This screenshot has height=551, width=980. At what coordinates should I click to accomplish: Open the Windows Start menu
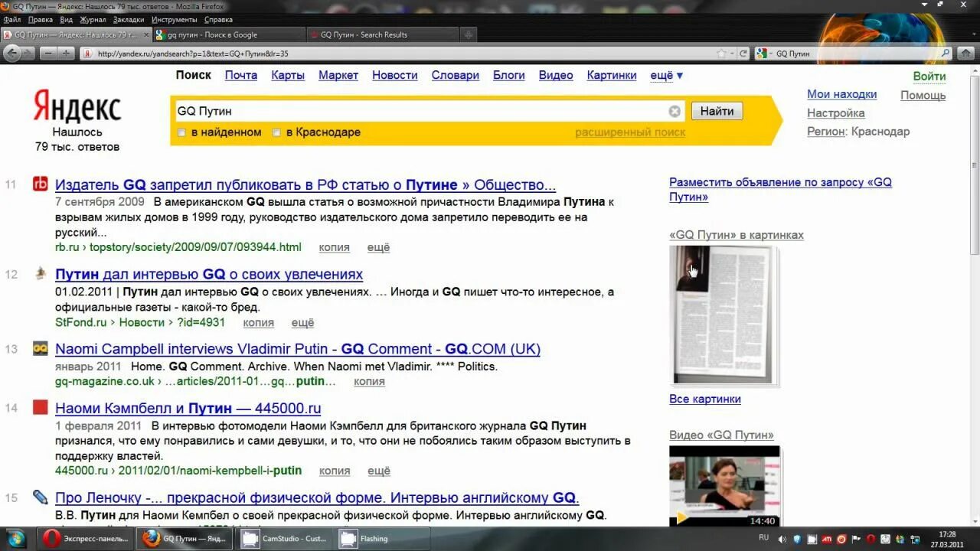click(x=15, y=539)
